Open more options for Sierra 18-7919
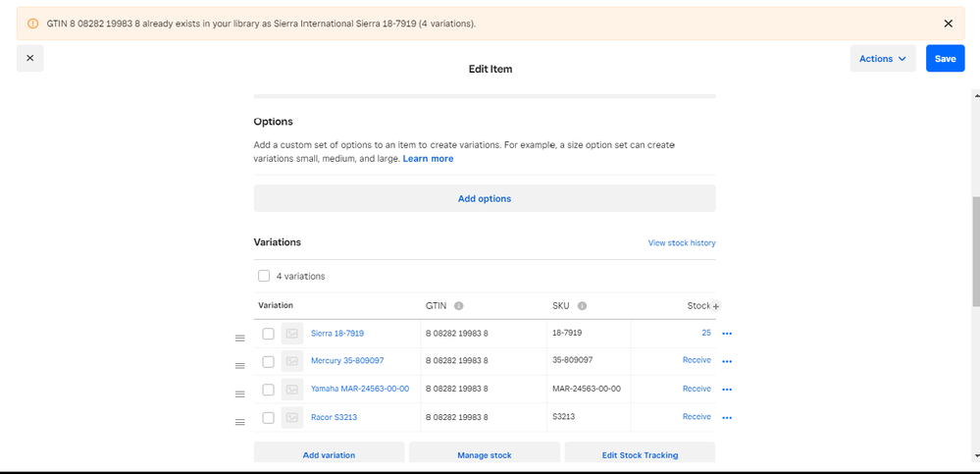The height and width of the screenshot is (474, 980). (x=727, y=334)
